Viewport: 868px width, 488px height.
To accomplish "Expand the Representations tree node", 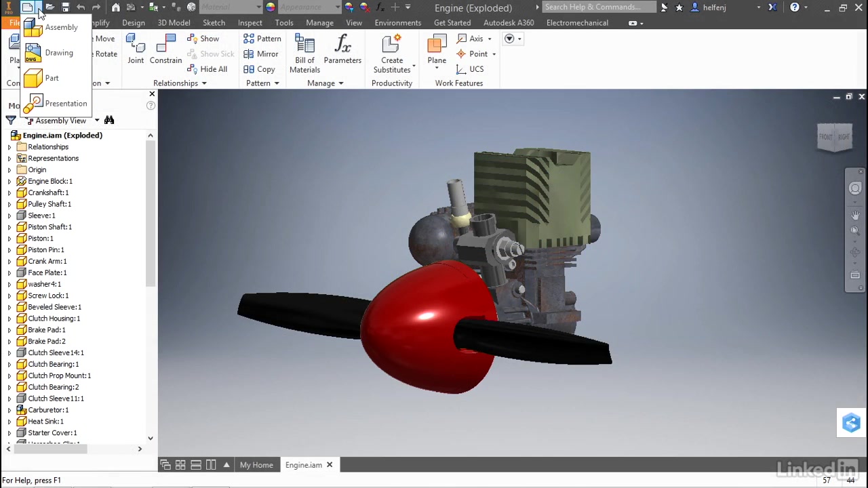I will [9, 158].
